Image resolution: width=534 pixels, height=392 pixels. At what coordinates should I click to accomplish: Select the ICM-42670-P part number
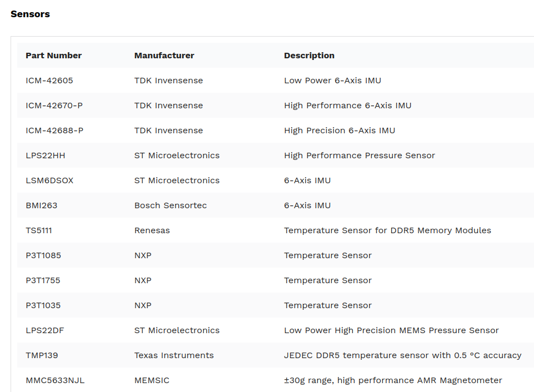click(x=54, y=105)
